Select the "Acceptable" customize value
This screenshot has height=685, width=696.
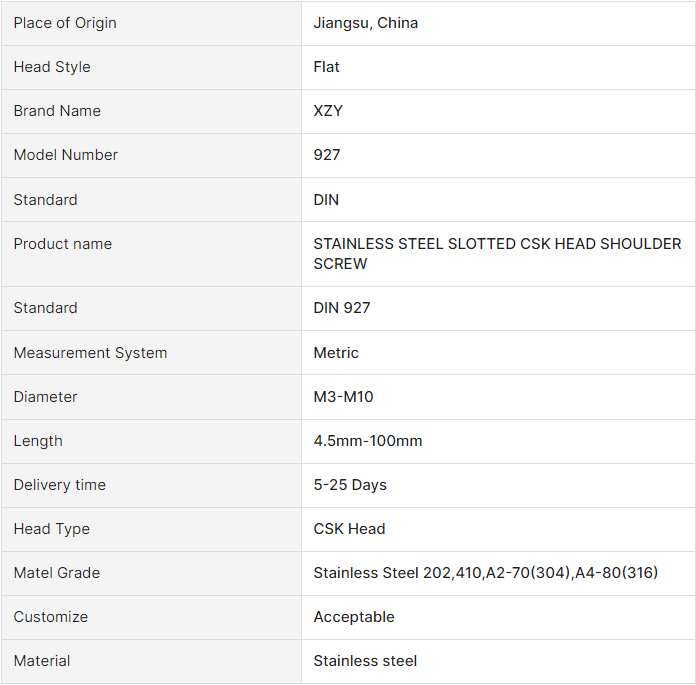pos(354,617)
